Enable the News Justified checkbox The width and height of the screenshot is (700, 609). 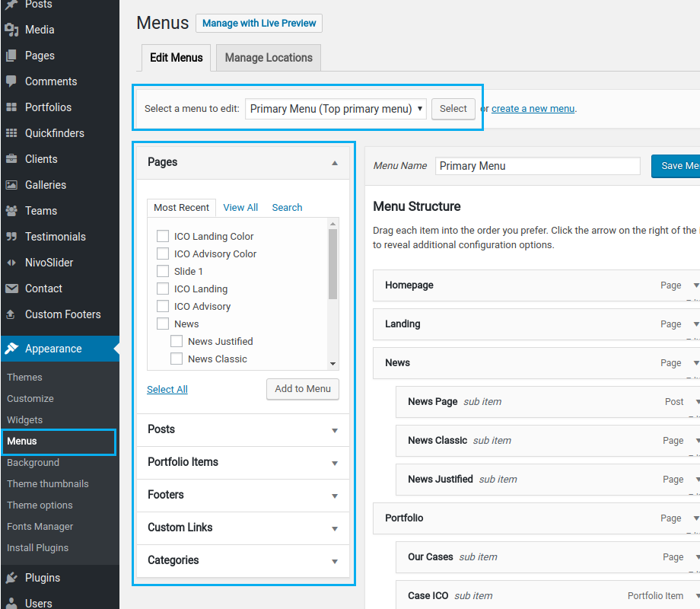[x=176, y=341]
